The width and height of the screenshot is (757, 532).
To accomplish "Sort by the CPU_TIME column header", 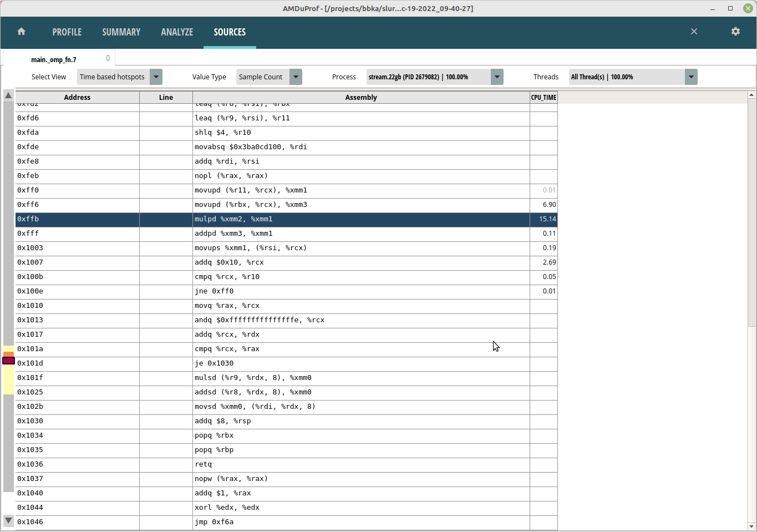I will coord(543,98).
